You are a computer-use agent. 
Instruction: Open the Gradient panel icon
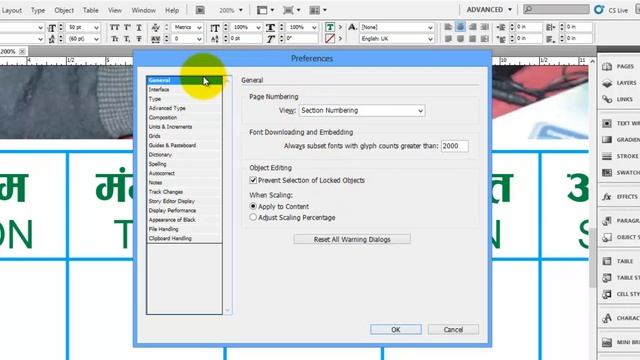point(607,140)
